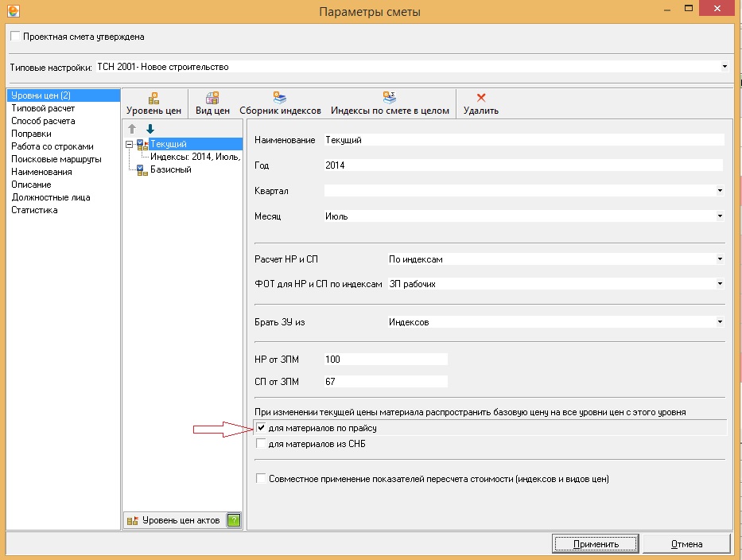Open the Поправки section in sidebar
The image size is (742, 560).
(31, 134)
